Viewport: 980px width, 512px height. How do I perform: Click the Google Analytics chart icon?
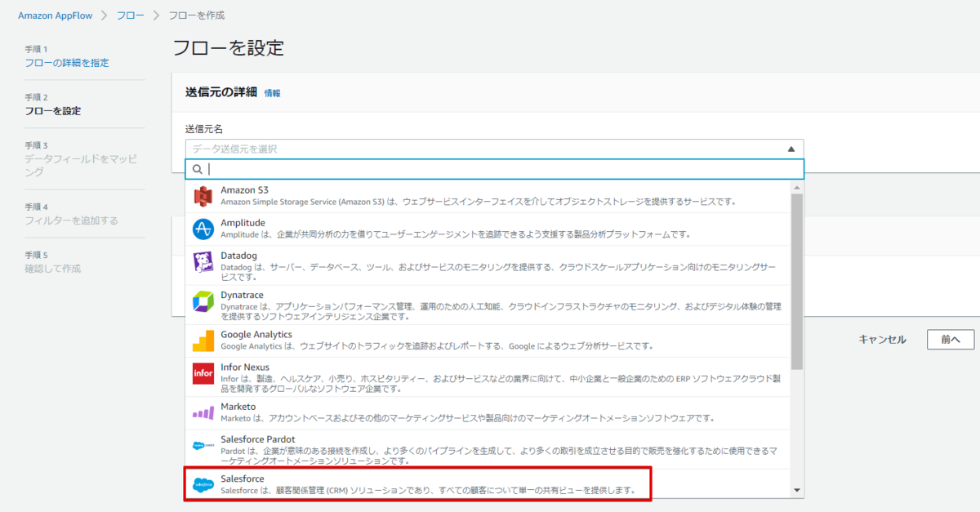(203, 341)
